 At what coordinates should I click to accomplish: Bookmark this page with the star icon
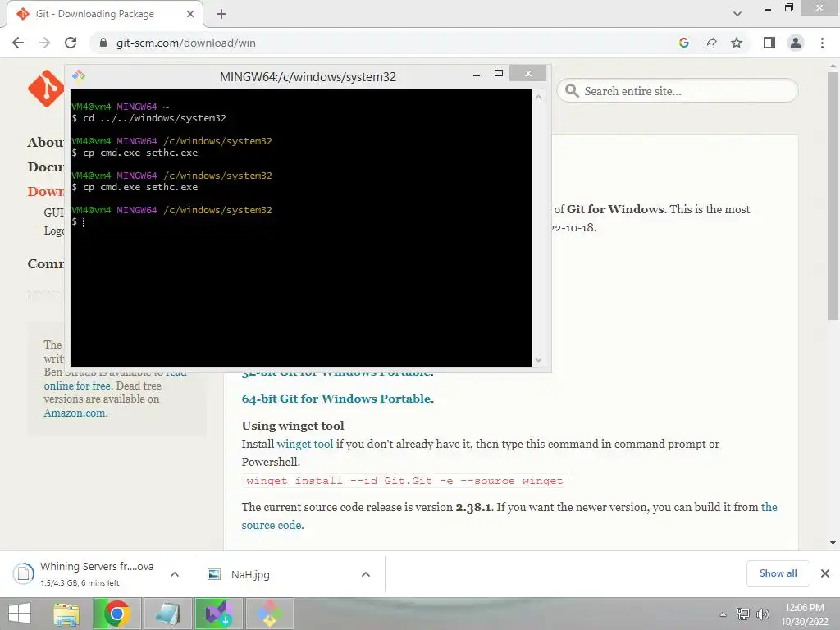[x=737, y=43]
